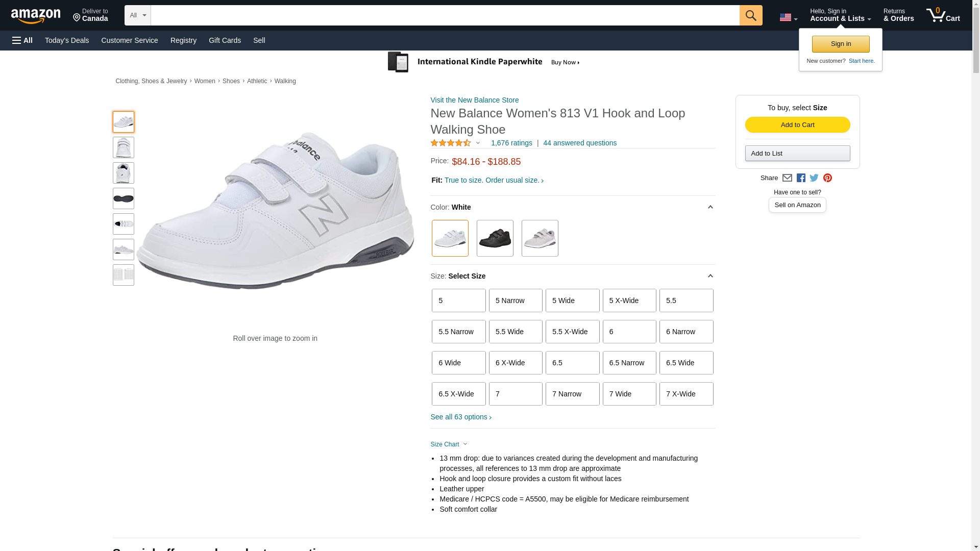The width and height of the screenshot is (980, 551).
Task: Go to Gift Cards navigation item
Action: click(x=225, y=40)
